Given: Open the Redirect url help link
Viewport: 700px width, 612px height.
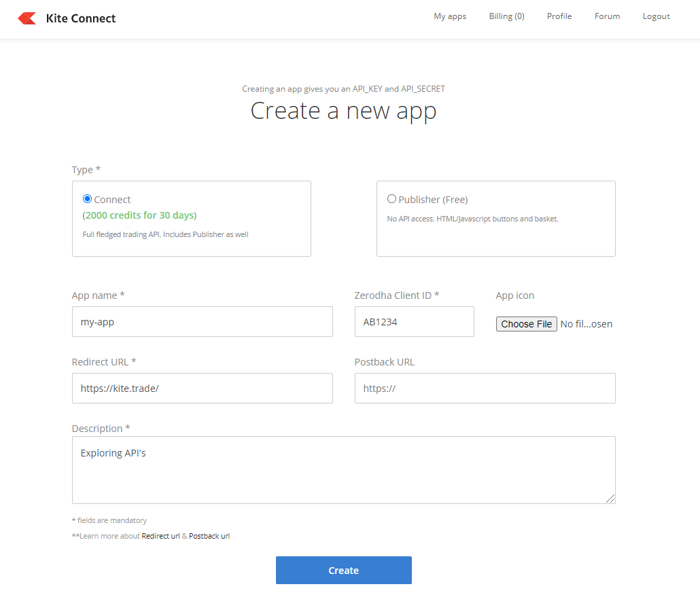Looking at the screenshot, I should tap(160, 536).
